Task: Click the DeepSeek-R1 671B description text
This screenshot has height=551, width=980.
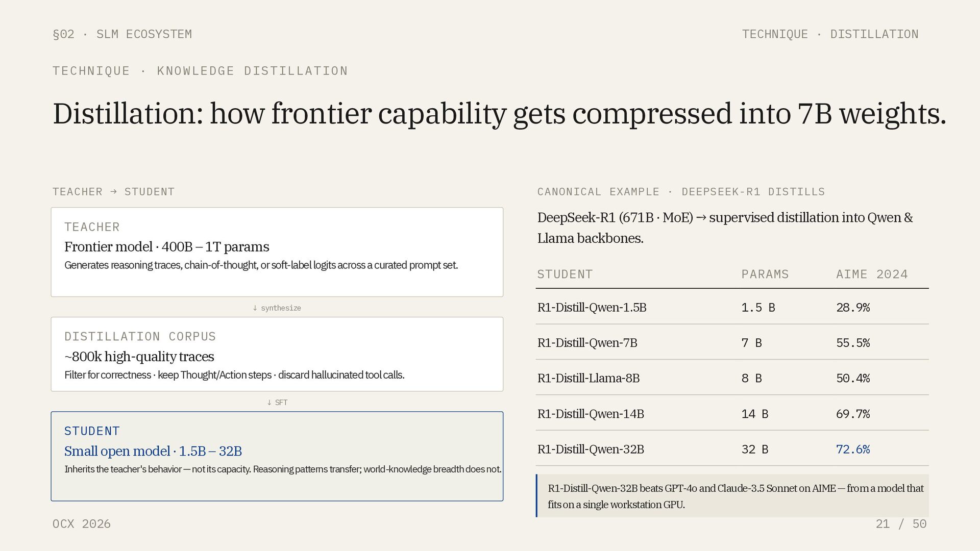Action: (x=725, y=228)
